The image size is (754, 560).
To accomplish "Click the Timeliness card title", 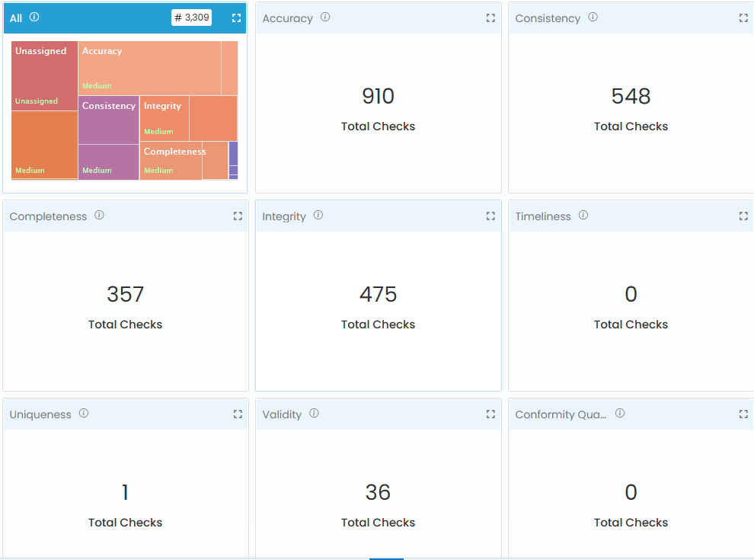I will [543, 216].
